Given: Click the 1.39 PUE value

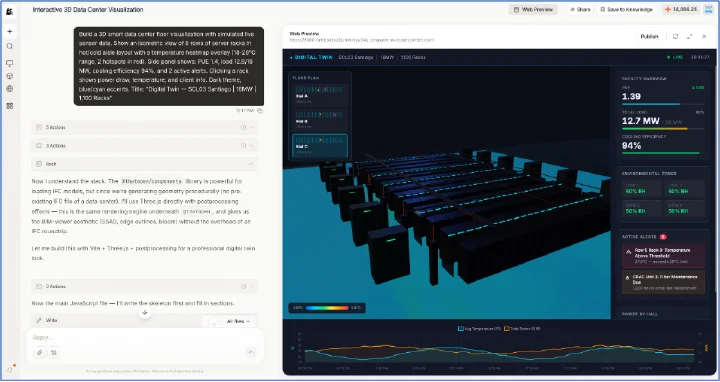Looking at the screenshot, I should [631, 96].
